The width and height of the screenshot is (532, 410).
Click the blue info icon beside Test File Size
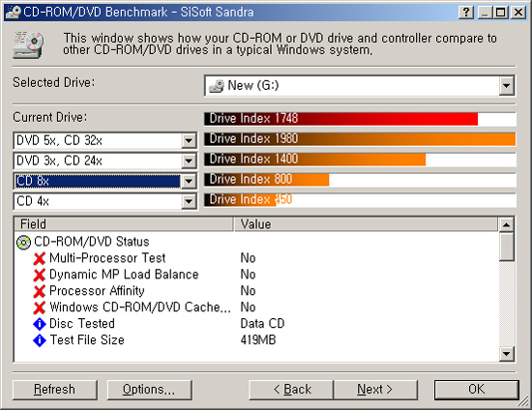point(40,340)
